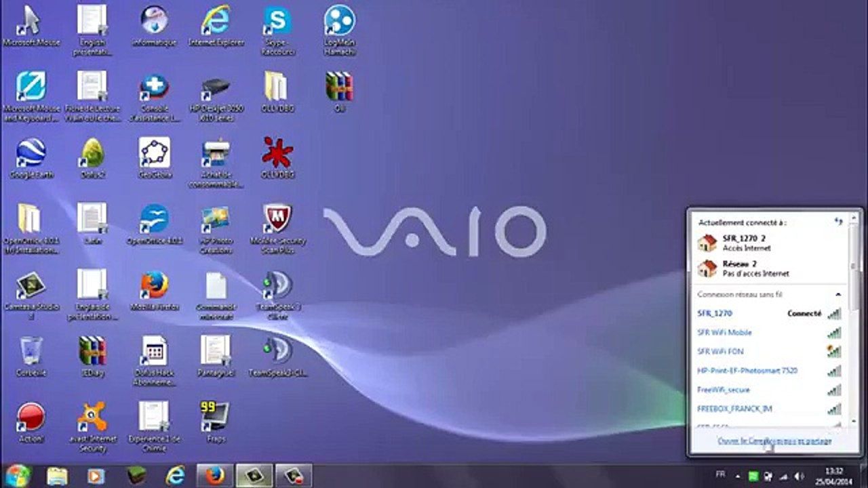This screenshot has width=868, height=488.
Task: Select the FreeWifi_secure network
Action: click(769, 390)
